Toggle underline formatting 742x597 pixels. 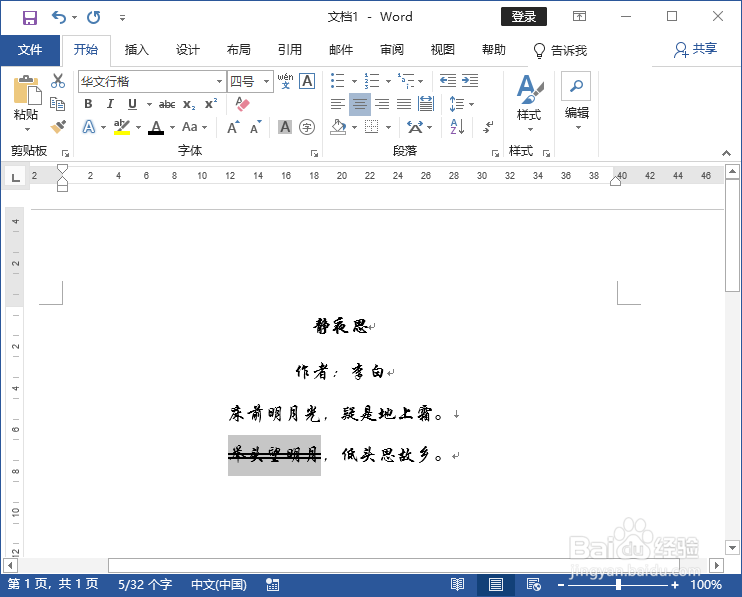click(x=132, y=104)
